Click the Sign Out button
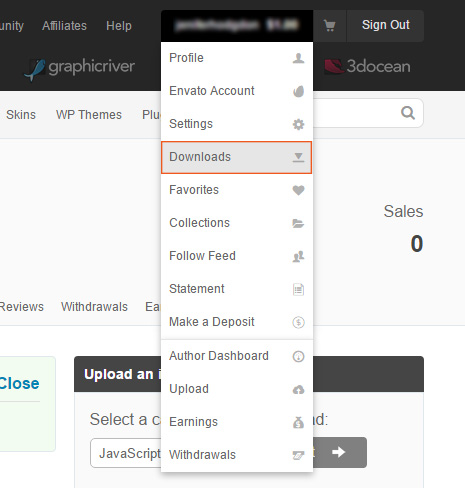This screenshot has width=465, height=488. (386, 26)
